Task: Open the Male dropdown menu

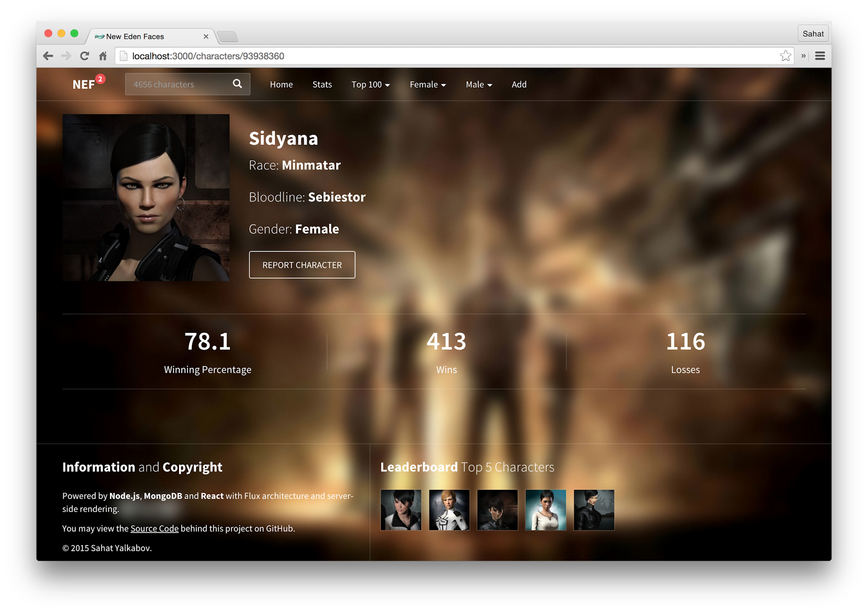Action: 478,84
